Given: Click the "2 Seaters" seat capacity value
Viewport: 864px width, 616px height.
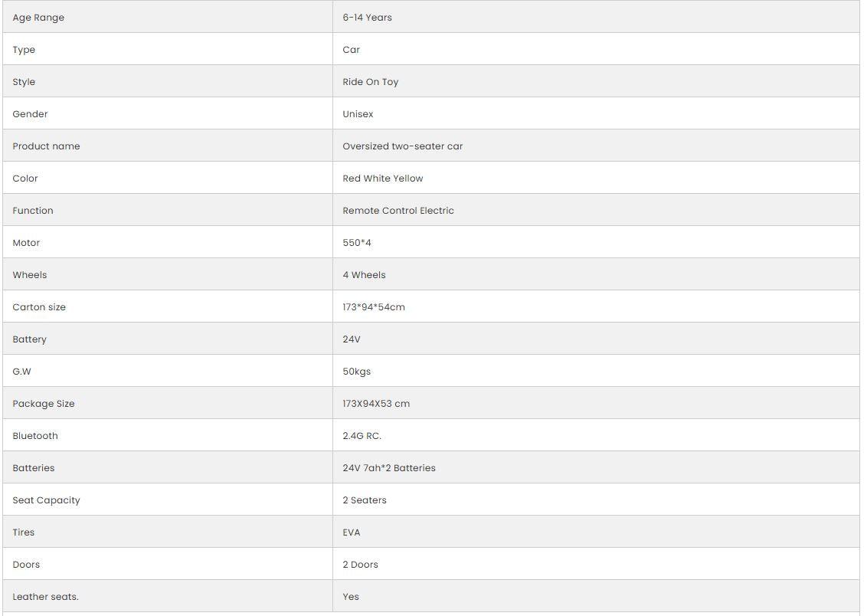Looking at the screenshot, I should [x=365, y=500].
